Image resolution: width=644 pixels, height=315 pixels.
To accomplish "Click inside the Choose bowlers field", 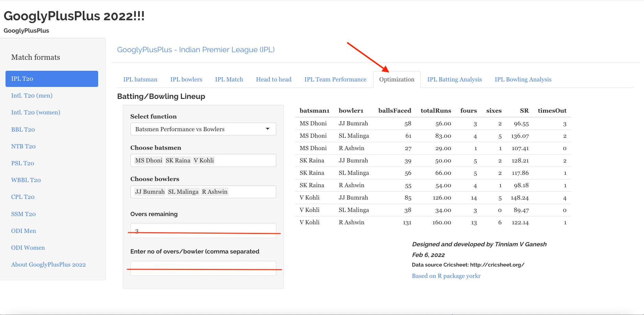I will pos(251,192).
